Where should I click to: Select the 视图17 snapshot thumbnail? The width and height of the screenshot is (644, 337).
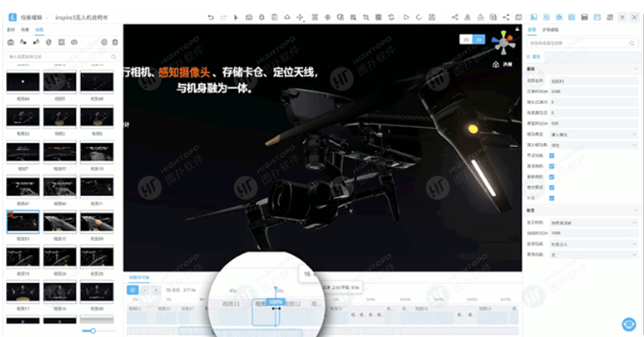pyautogui.click(x=23, y=292)
